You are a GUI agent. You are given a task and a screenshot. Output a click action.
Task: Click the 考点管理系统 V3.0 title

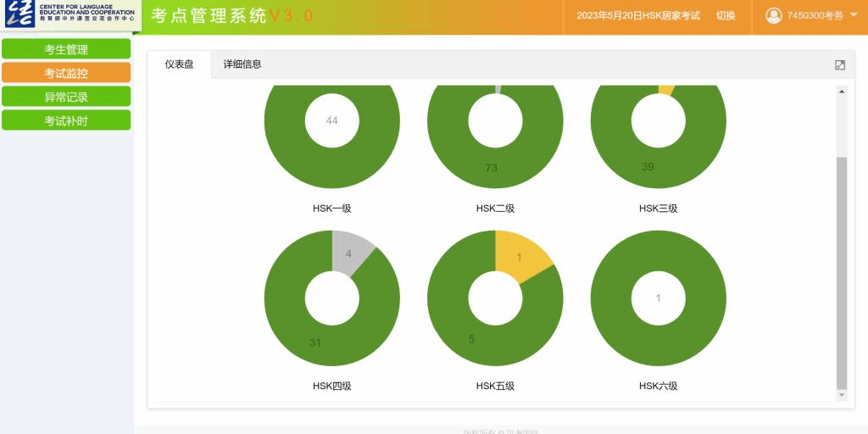[x=232, y=15]
